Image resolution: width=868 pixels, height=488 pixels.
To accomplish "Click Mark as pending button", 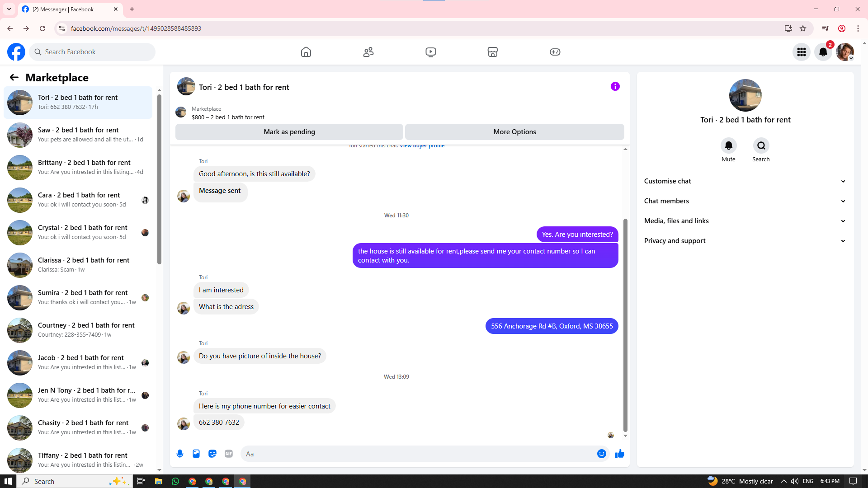I will pos(289,132).
